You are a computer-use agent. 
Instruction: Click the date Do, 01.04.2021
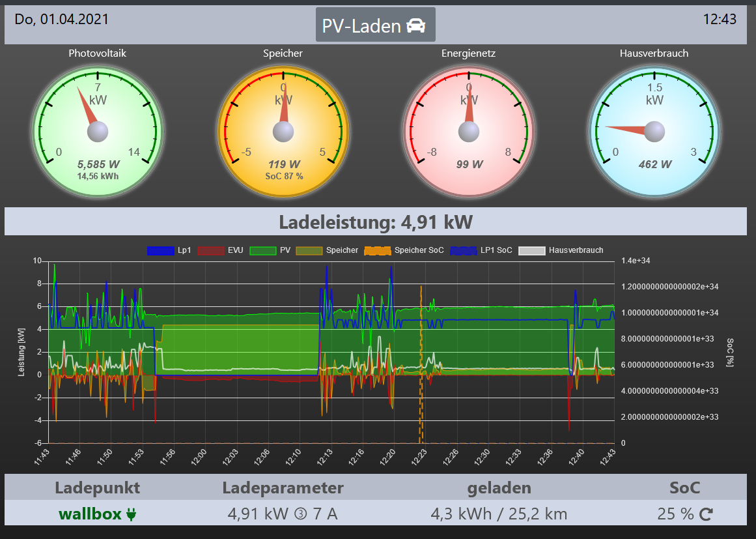(x=62, y=19)
